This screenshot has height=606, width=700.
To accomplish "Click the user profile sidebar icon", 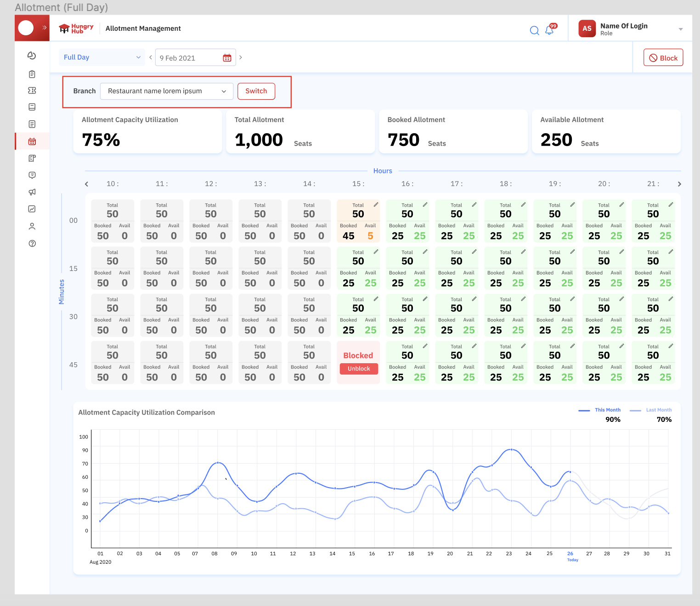I will tap(32, 226).
